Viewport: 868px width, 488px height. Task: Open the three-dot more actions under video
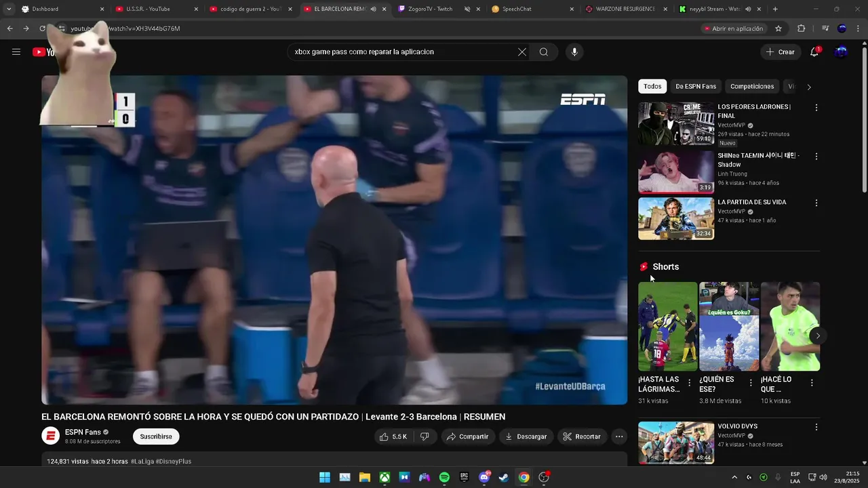click(619, 436)
